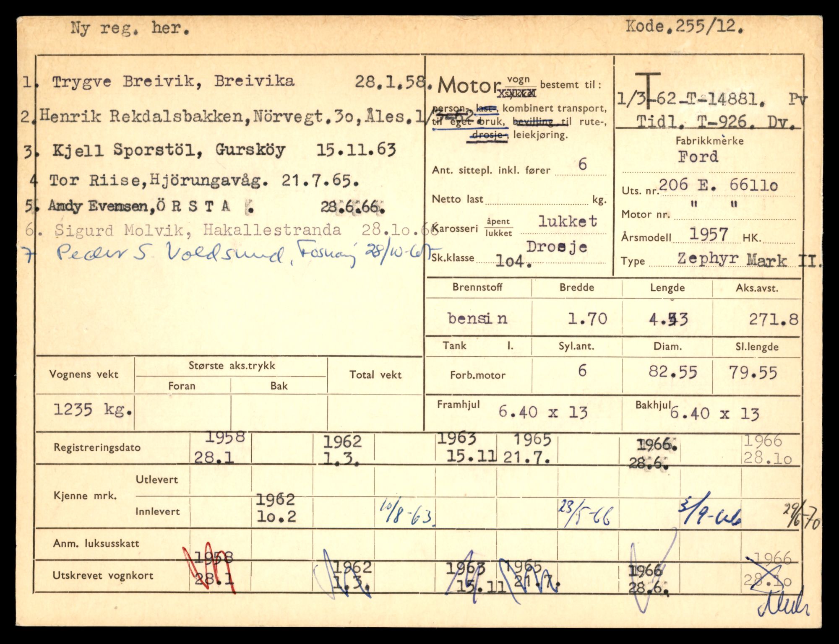This screenshot has height=644, width=839.
Task: Select the 'Total vekt' header
Action: click(x=375, y=375)
